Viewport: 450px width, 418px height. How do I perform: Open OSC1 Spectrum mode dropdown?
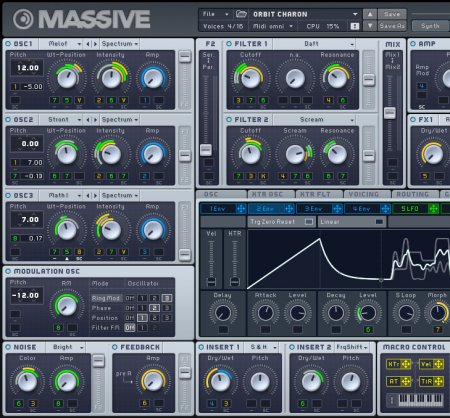(120, 44)
